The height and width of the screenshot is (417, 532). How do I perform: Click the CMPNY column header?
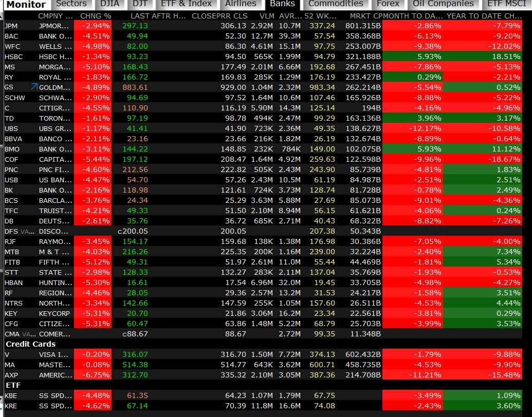click(x=56, y=16)
